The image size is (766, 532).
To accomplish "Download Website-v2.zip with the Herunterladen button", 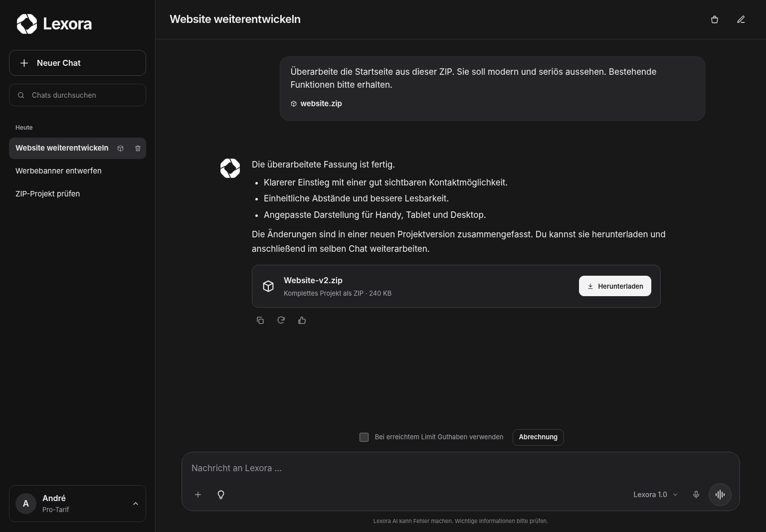I will [x=615, y=286].
